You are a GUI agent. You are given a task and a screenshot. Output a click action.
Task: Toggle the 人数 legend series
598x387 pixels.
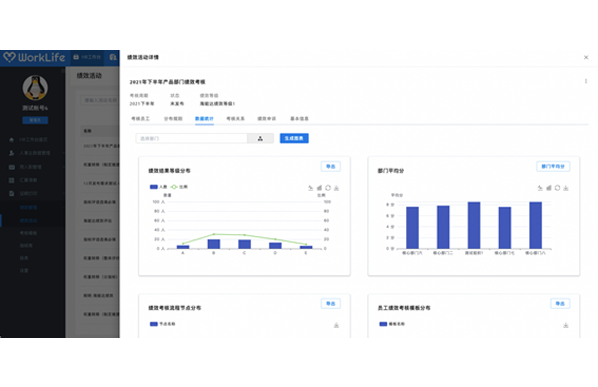[x=159, y=187]
